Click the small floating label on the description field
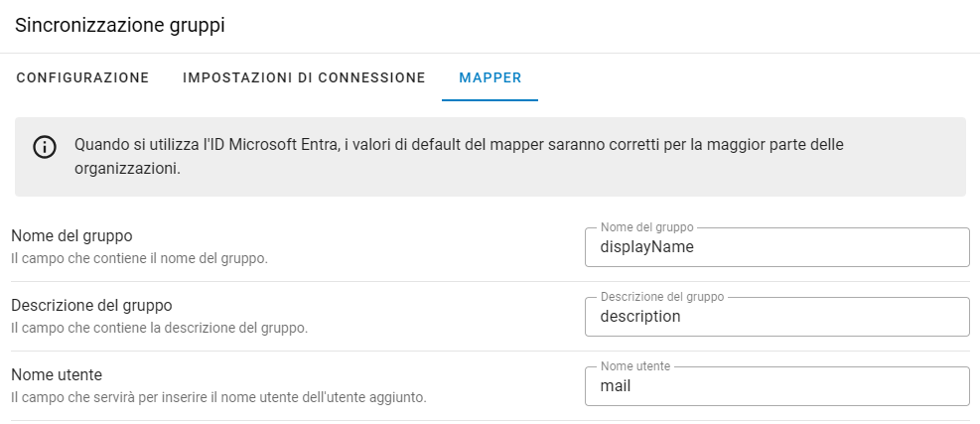This screenshot has width=980, height=424. (x=662, y=297)
